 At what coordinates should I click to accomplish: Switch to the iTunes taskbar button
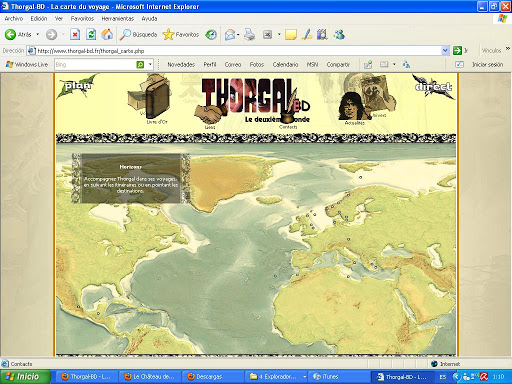tap(326, 377)
